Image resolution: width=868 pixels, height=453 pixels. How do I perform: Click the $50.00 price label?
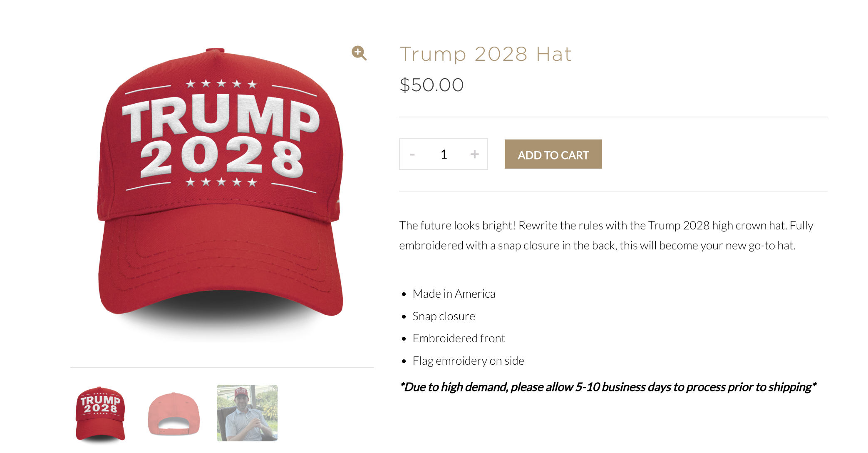point(432,85)
